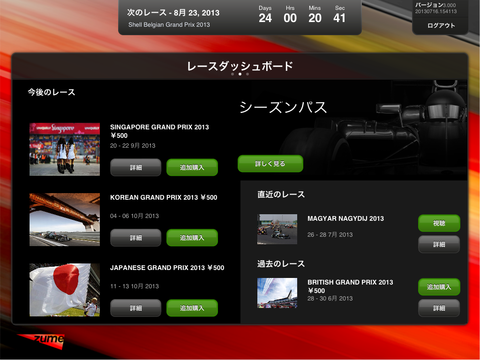
Task: Click 視聴 for Magyar Nagydij 2013
Action: coord(439,223)
